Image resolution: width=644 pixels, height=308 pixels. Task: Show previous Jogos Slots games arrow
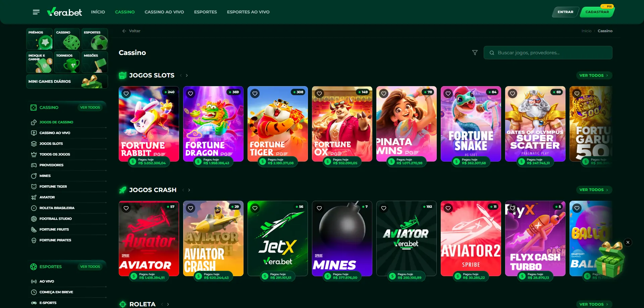tap(181, 75)
